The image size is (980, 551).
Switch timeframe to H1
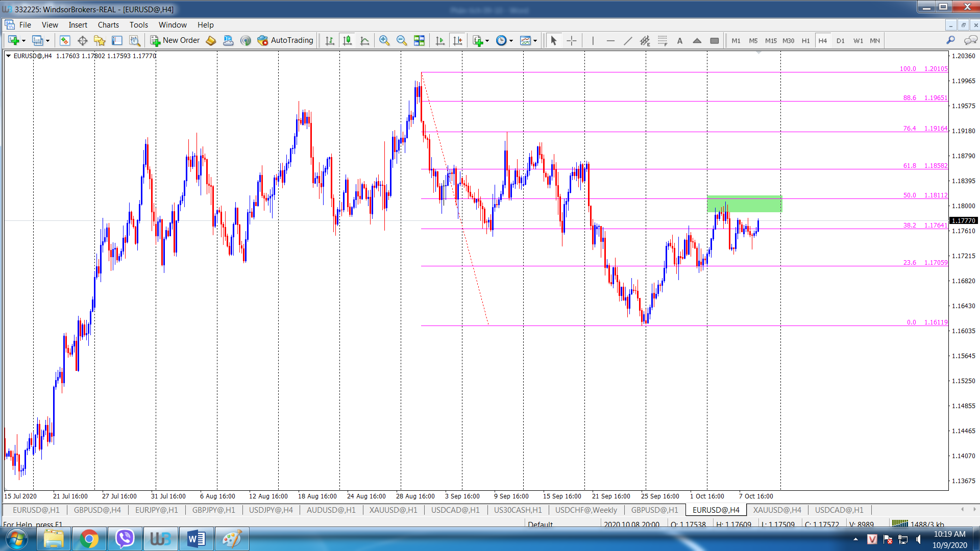point(805,40)
